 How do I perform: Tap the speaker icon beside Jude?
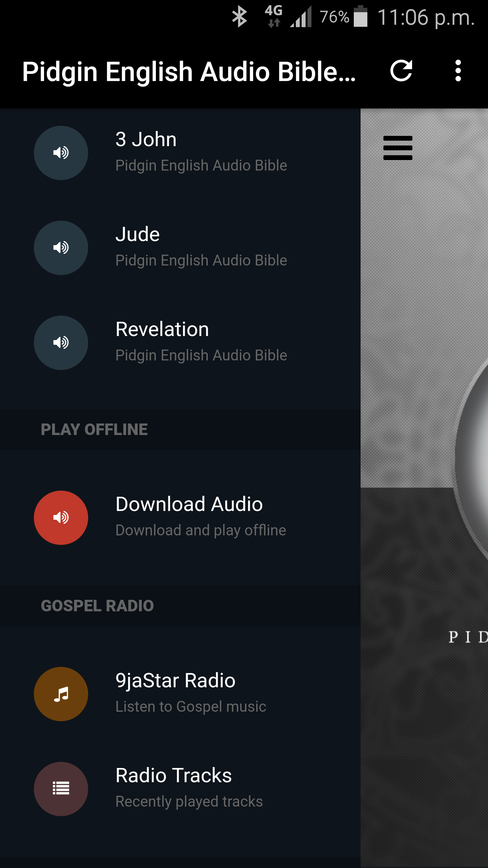[61, 248]
